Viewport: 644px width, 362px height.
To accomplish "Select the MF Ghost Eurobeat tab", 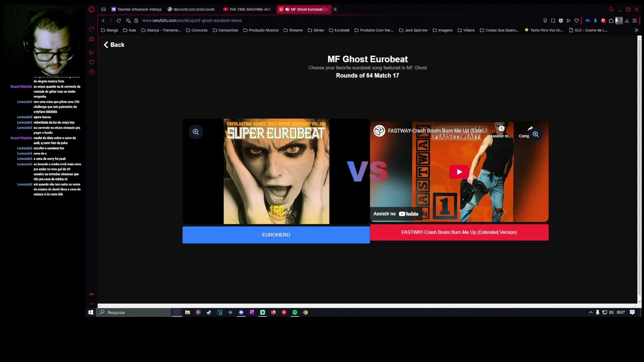I will tap(303, 9).
